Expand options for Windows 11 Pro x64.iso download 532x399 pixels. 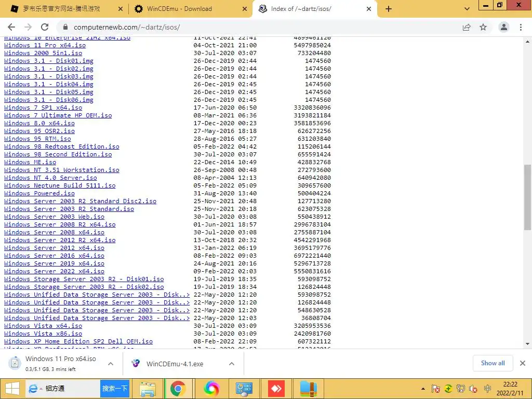click(x=111, y=364)
